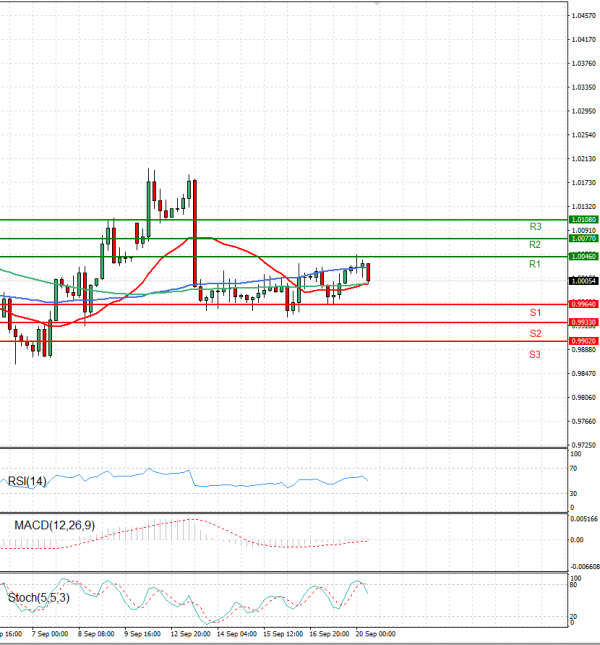Click the 1.02130 price axis value
The width and height of the screenshot is (600, 645).
584,159
